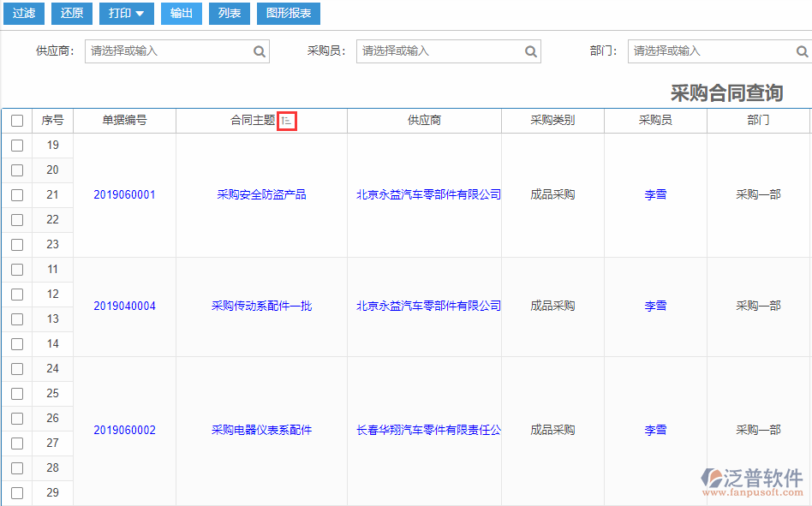Click the 采购员 field magnifier icon

tap(531, 51)
